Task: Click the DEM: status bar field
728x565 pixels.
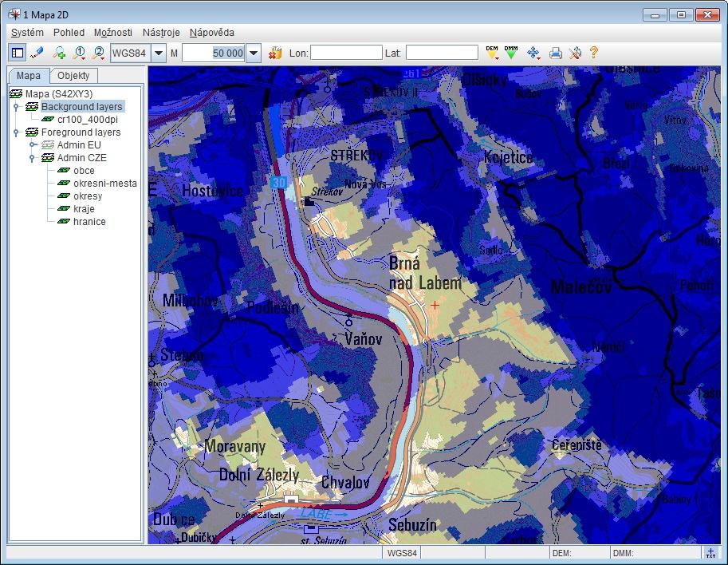Action: pyautogui.click(x=580, y=553)
